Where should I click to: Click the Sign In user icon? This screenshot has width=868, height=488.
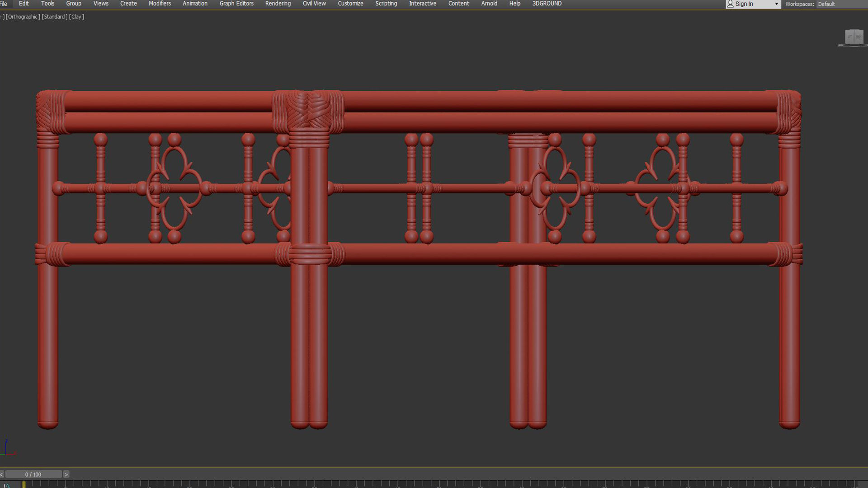(x=730, y=4)
